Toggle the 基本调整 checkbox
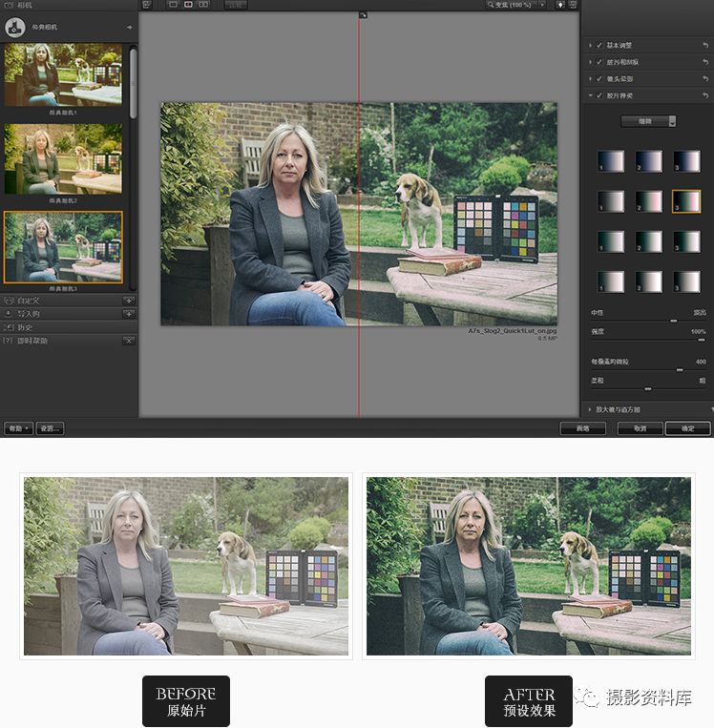This screenshot has height=728, width=714. (598, 45)
